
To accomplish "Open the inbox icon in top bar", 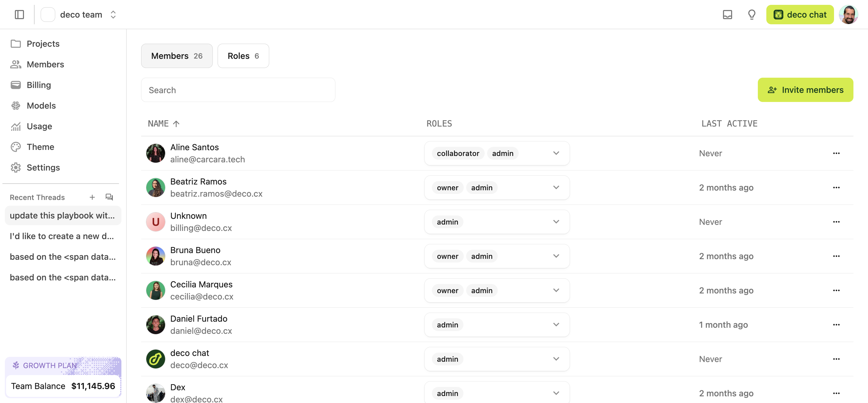I will coord(727,15).
